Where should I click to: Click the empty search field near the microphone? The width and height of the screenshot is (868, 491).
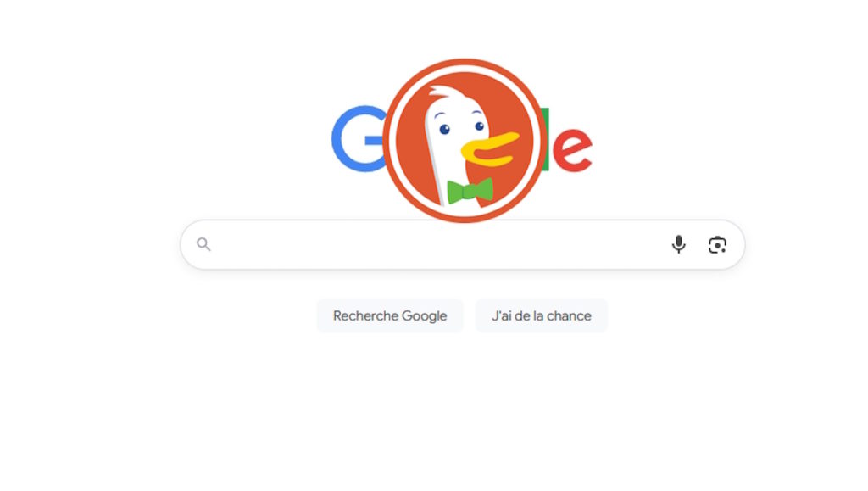click(x=609, y=245)
